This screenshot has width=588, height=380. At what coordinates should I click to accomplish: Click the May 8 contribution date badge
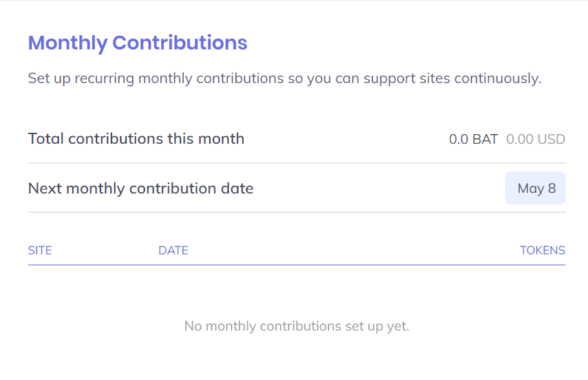pyautogui.click(x=536, y=189)
